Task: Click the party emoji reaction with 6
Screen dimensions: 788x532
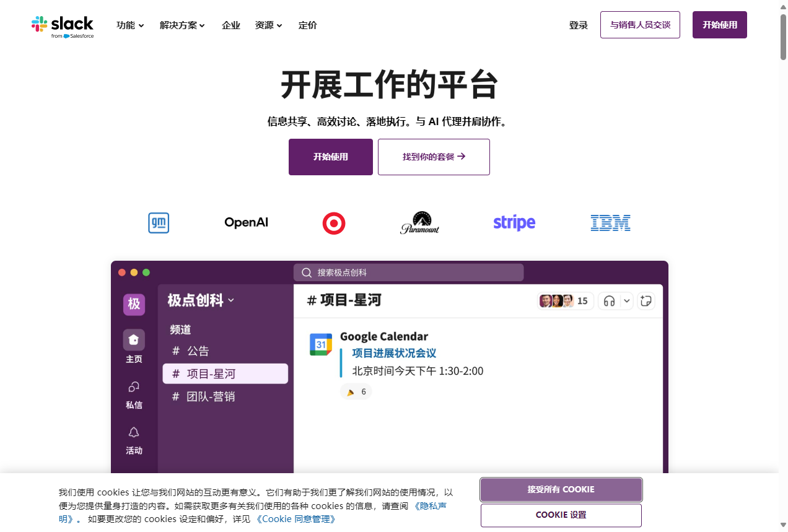Action: tap(356, 391)
